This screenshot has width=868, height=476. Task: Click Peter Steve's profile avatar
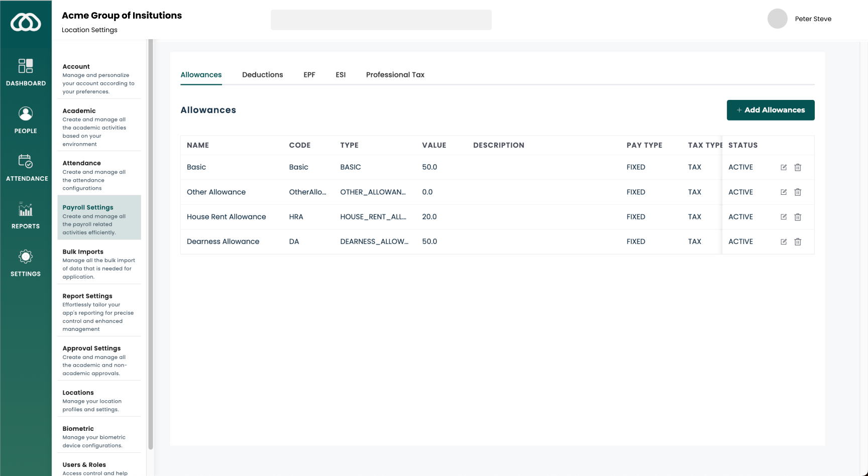point(777,19)
